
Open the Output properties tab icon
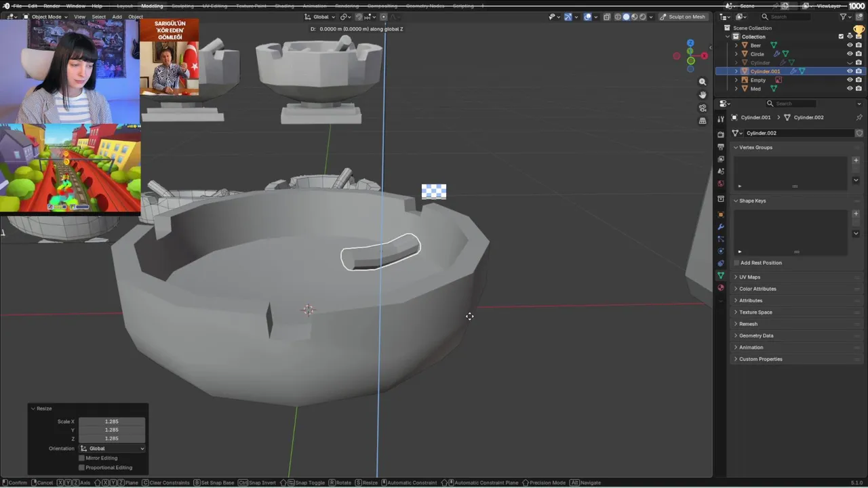(x=721, y=146)
